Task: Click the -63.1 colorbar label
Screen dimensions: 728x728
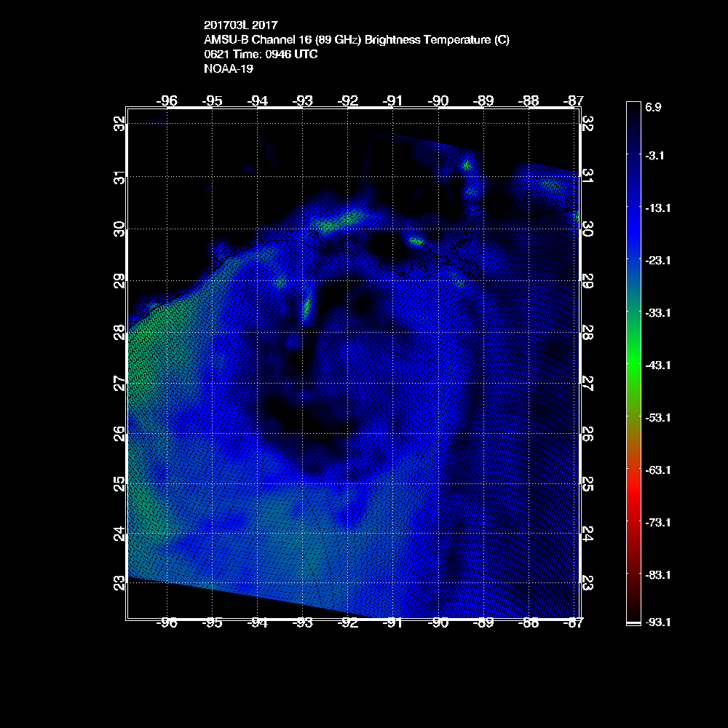Action: coord(658,470)
